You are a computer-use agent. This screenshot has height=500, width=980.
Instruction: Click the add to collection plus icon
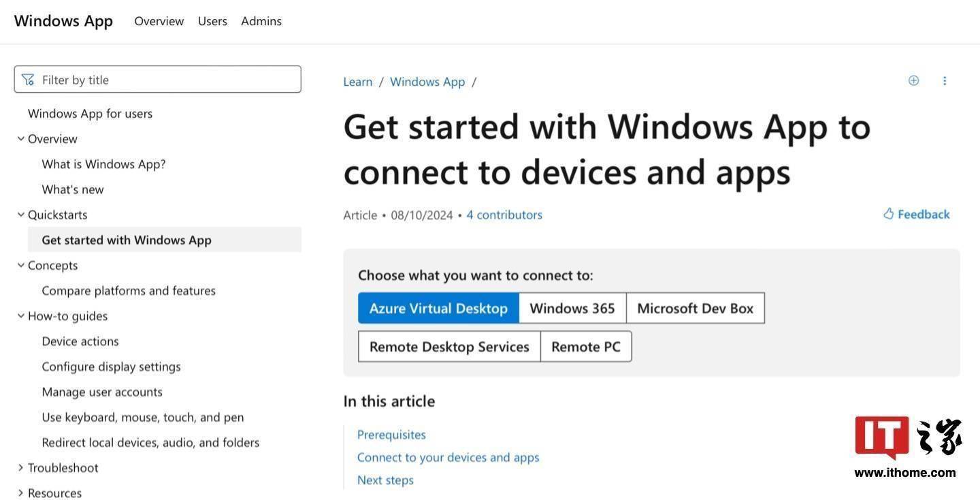tap(913, 80)
